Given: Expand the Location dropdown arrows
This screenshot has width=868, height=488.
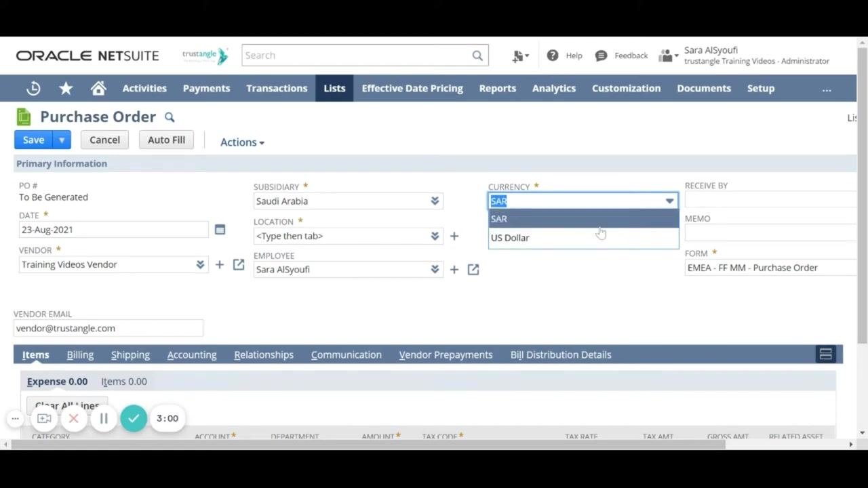Looking at the screenshot, I should coord(435,236).
